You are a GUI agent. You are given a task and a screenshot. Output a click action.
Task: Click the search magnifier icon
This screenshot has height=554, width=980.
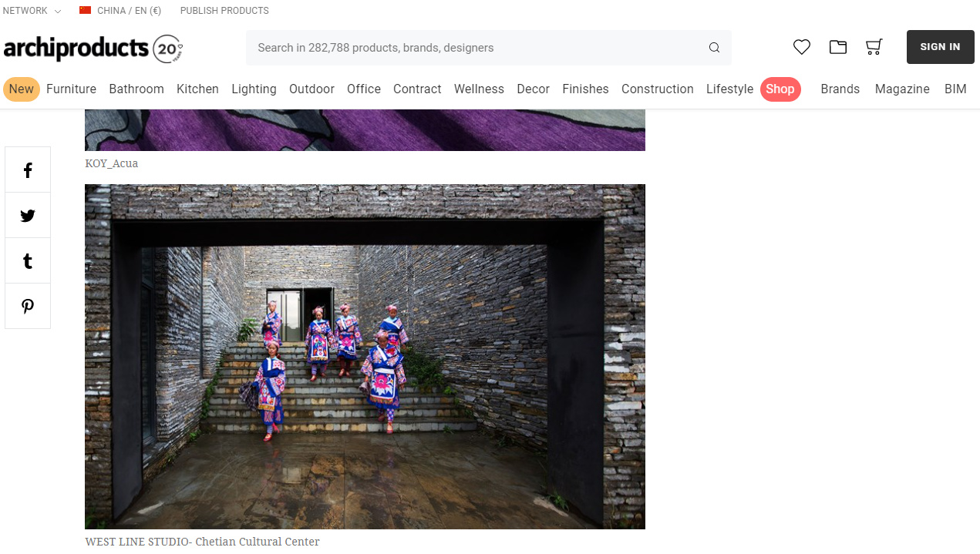coord(714,48)
